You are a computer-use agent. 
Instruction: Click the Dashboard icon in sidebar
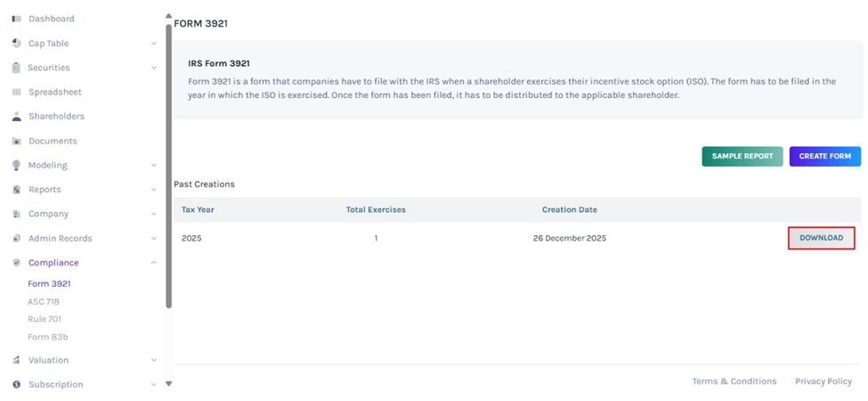(x=16, y=19)
